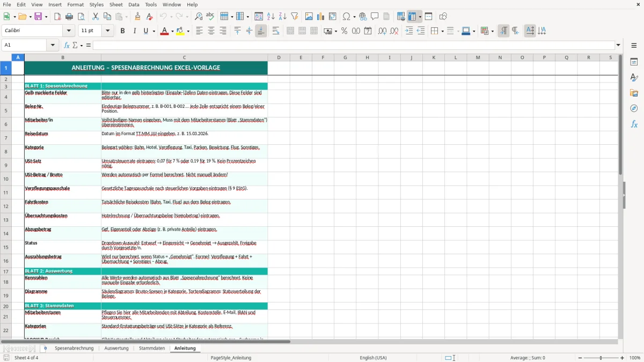
Task: Click the Spelling check icon
Action: click(x=210, y=17)
